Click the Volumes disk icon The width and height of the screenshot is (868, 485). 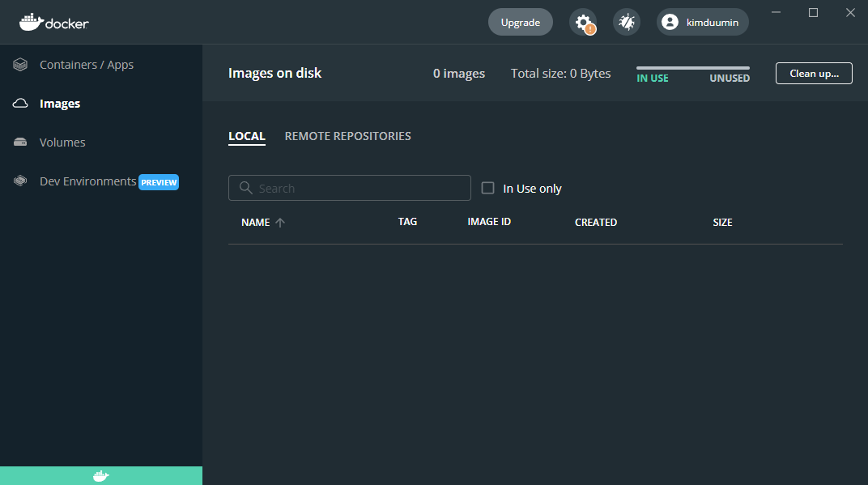tap(20, 143)
